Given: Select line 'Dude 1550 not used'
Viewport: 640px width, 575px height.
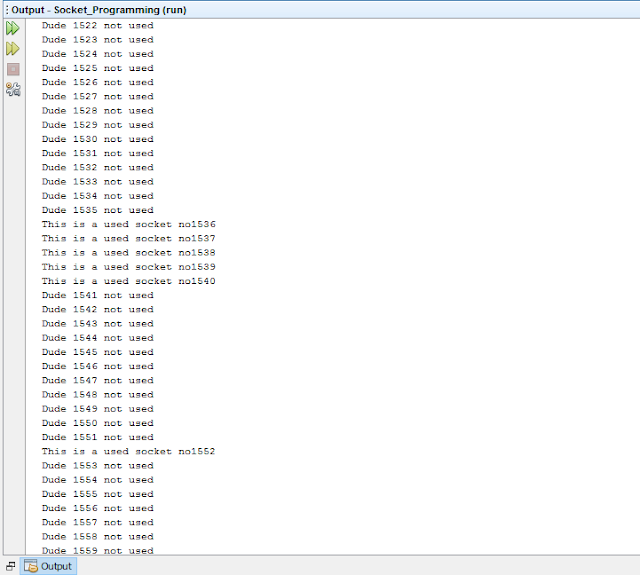Looking at the screenshot, I should click(x=98, y=423).
